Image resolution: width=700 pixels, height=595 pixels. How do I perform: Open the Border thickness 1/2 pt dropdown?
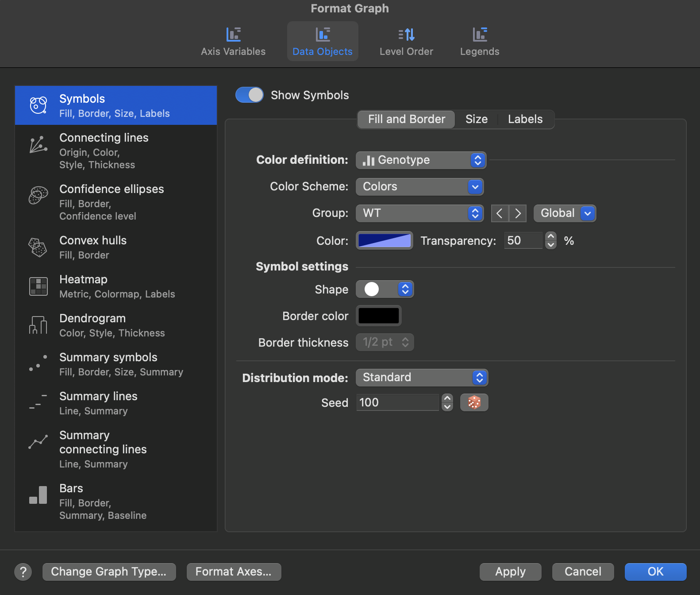click(385, 342)
